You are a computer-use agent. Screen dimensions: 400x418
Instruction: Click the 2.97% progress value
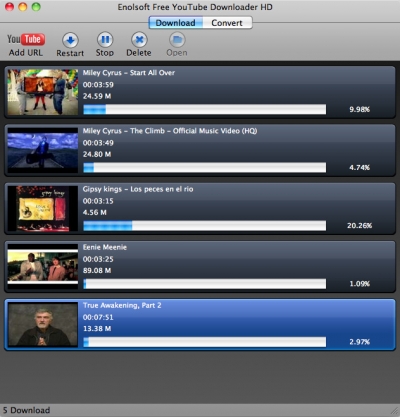click(359, 342)
